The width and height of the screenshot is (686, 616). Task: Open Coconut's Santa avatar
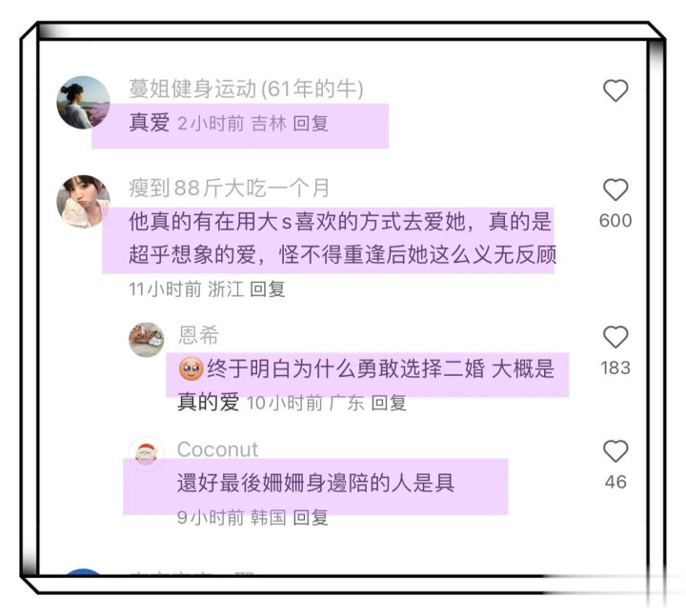click(147, 454)
